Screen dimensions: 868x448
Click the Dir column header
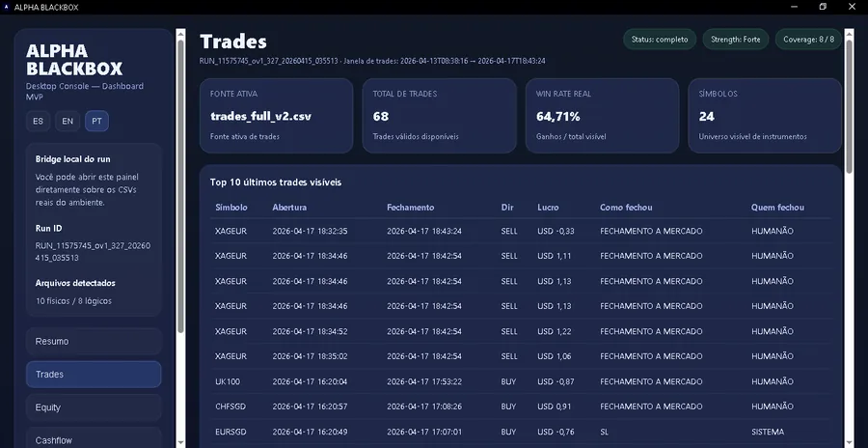click(x=507, y=208)
